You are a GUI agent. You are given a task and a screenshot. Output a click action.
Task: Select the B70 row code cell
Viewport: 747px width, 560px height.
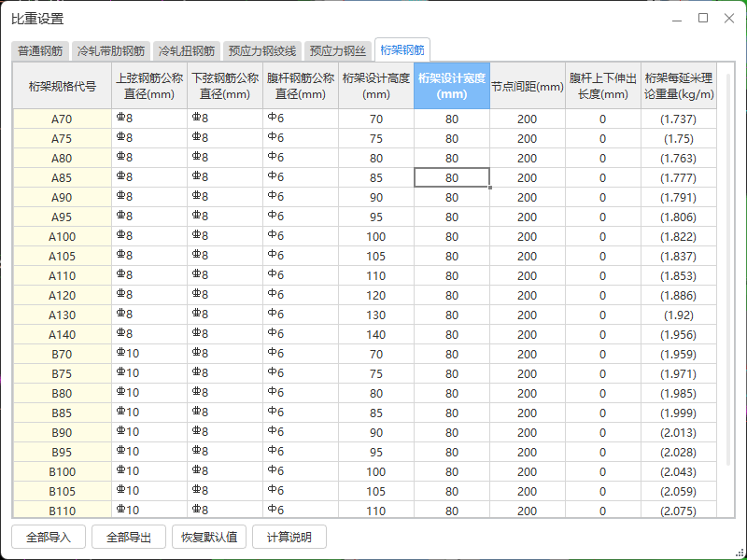(x=63, y=355)
